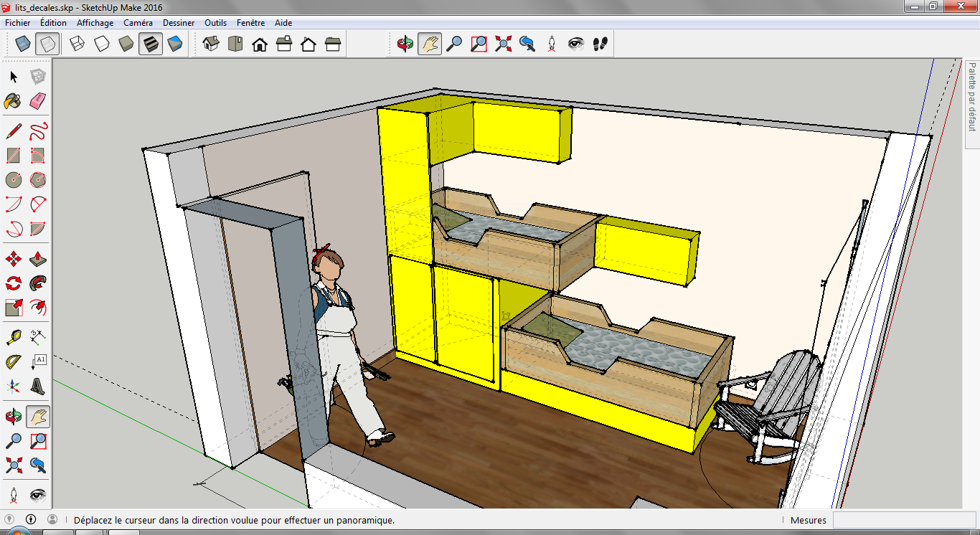Pick the Rotated Rectangle tool
Screen dimensions: 980x535
pyautogui.click(x=38, y=156)
